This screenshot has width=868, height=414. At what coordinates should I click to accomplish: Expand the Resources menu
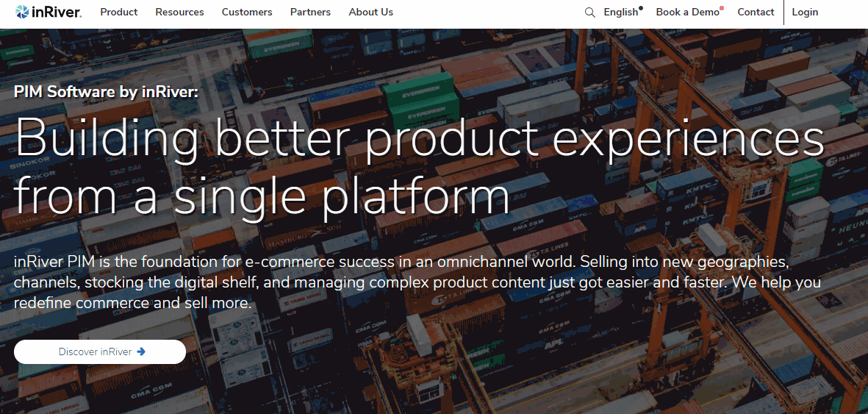[x=180, y=13]
